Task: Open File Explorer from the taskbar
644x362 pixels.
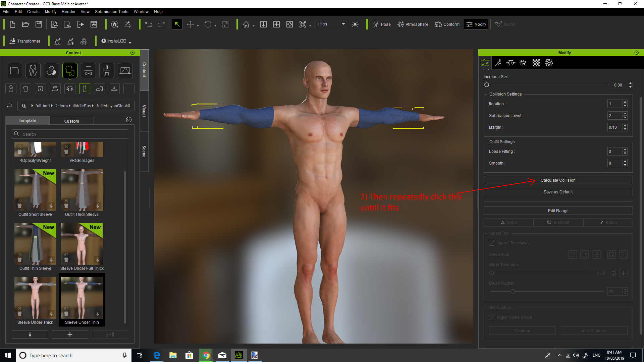Action: pyautogui.click(x=173, y=355)
